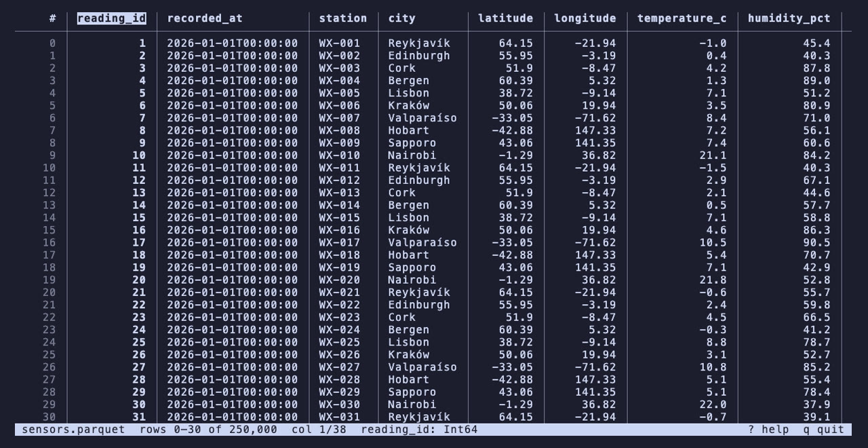The height and width of the screenshot is (448, 868).
Task: Select humidity value 89.0 in WX-004 row
Action: [x=817, y=81]
